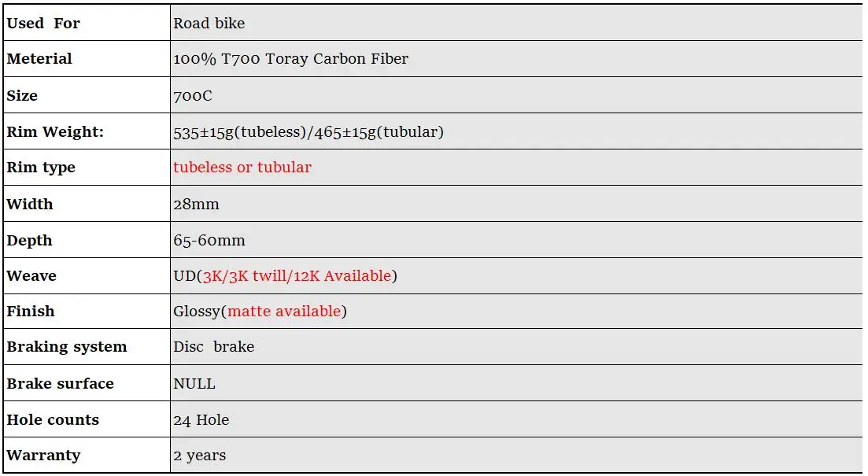Click the 'Warranty' row label

click(x=43, y=456)
